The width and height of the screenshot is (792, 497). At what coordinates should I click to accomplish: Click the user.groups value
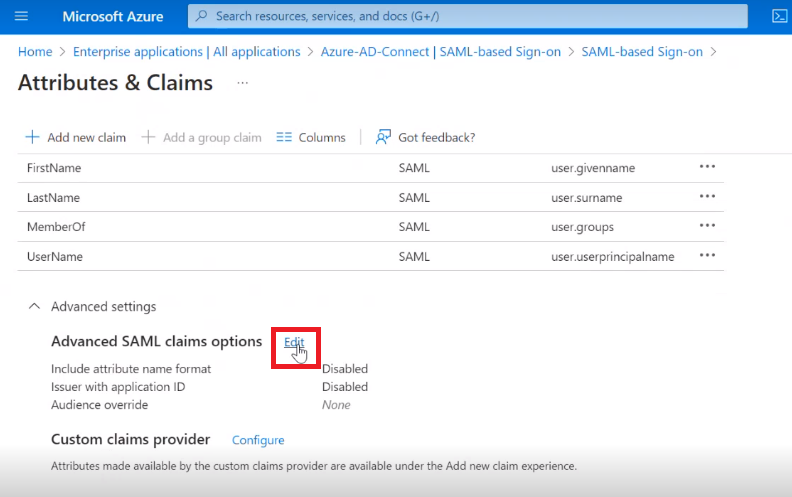(x=582, y=227)
